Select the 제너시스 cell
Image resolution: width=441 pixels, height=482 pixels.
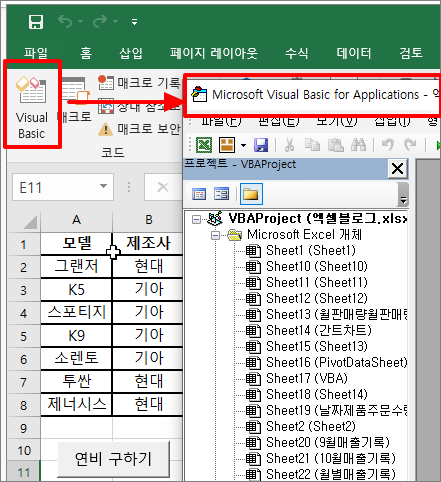[76, 405]
